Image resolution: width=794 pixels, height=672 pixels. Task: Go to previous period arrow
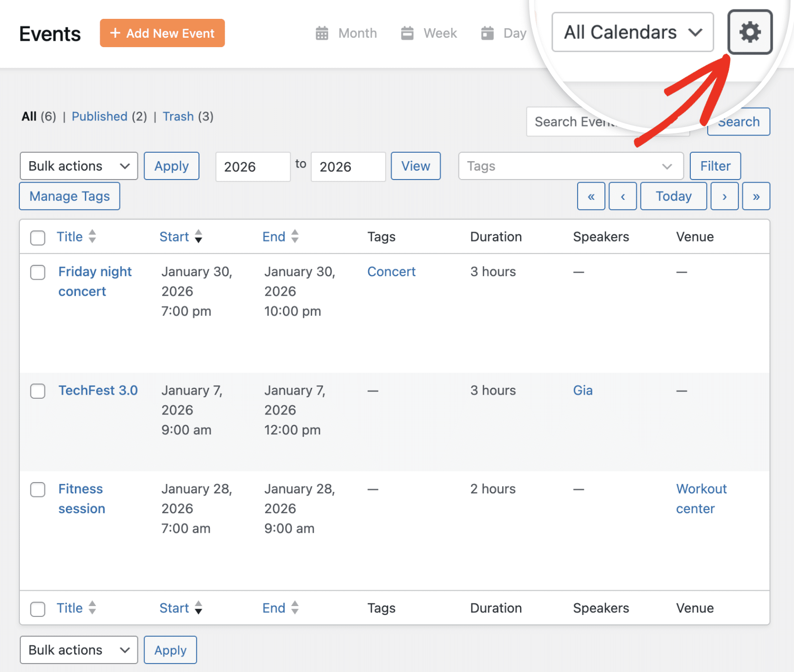tap(622, 196)
